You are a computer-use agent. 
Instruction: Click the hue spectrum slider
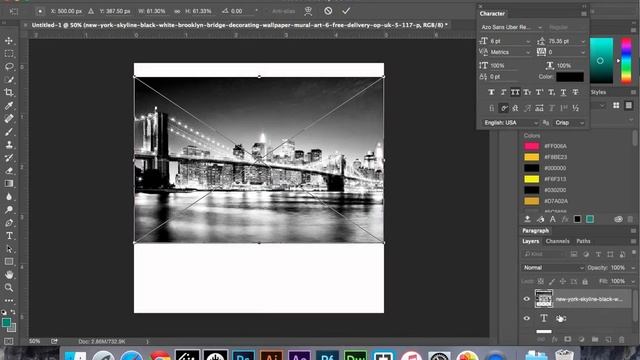pyautogui.click(x=626, y=60)
